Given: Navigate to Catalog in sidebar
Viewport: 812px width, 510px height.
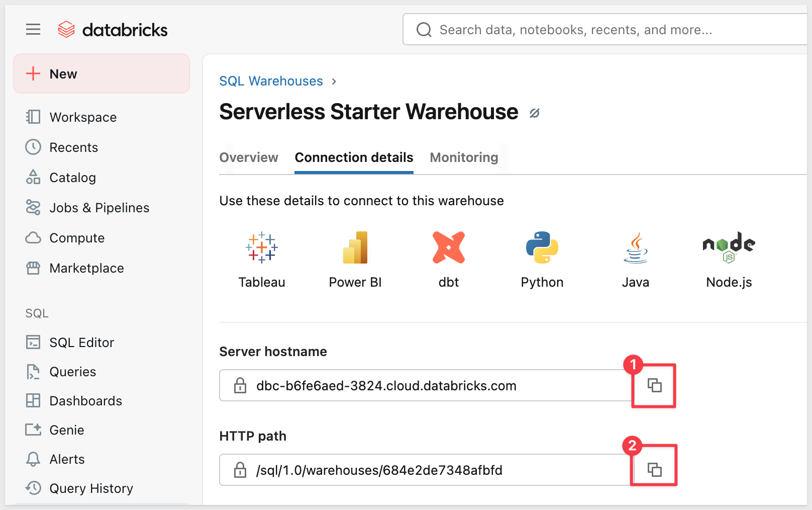Looking at the screenshot, I should click(x=72, y=178).
